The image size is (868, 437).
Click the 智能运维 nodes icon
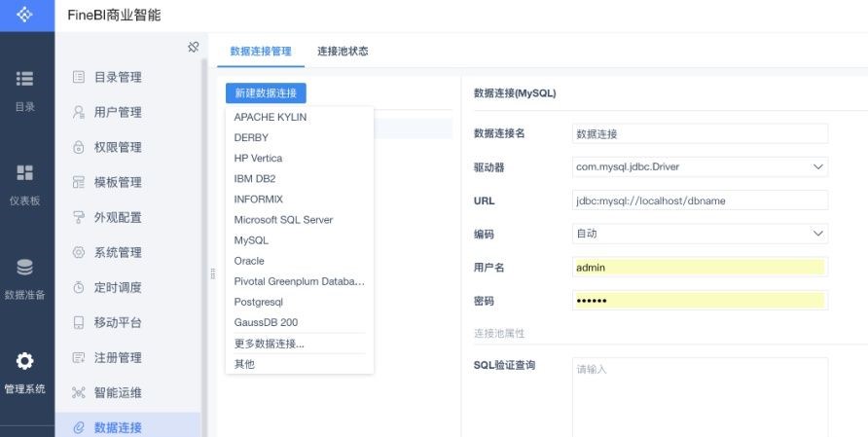pyautogui.click(x=79, y=392)
